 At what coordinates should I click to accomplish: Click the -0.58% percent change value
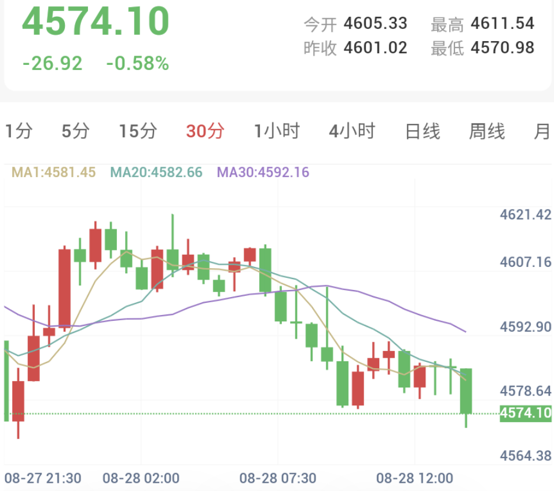[x=137, y=64]
